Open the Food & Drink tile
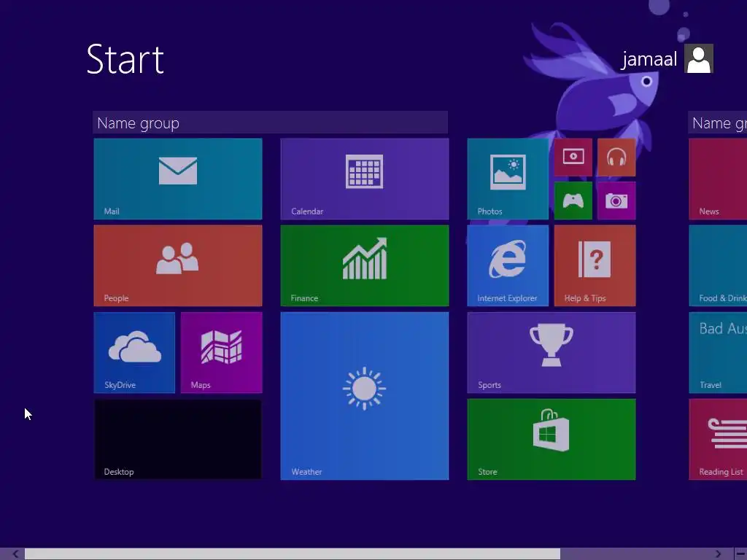Screen dimensions: 747x560 718,265
